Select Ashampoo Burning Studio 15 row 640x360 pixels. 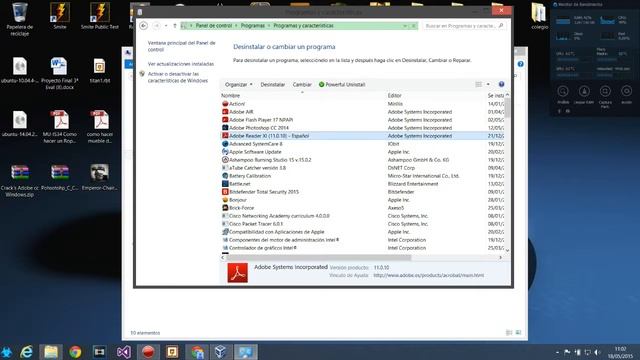[x=363, y=160]
